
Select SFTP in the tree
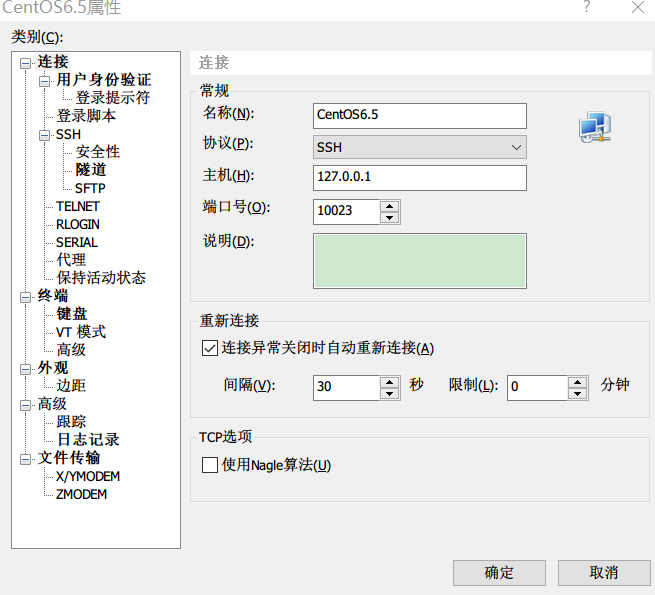[x=90, y=188]
